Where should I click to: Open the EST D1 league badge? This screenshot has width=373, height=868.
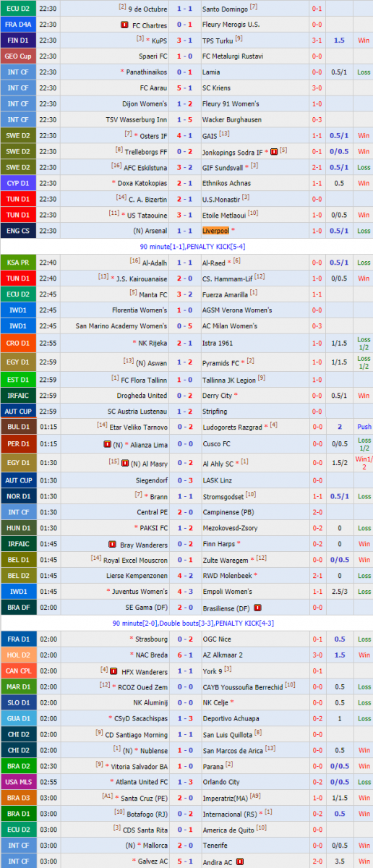pos(18,380)
